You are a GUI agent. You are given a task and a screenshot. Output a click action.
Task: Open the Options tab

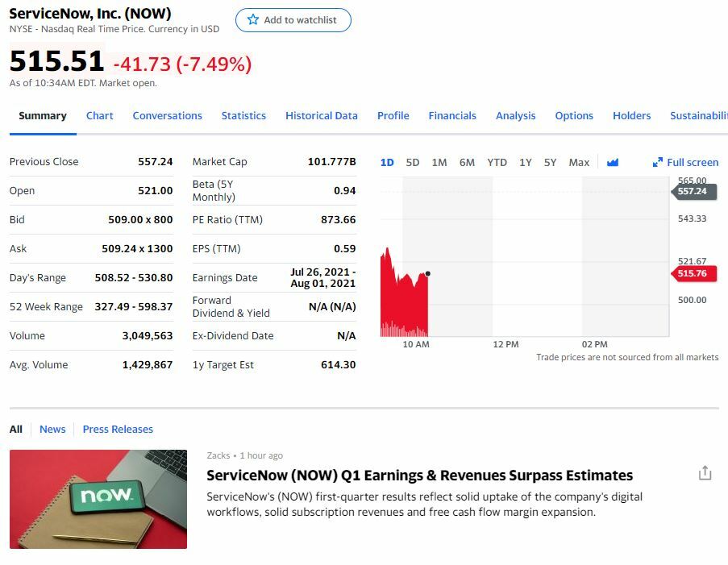coord(574,115)
